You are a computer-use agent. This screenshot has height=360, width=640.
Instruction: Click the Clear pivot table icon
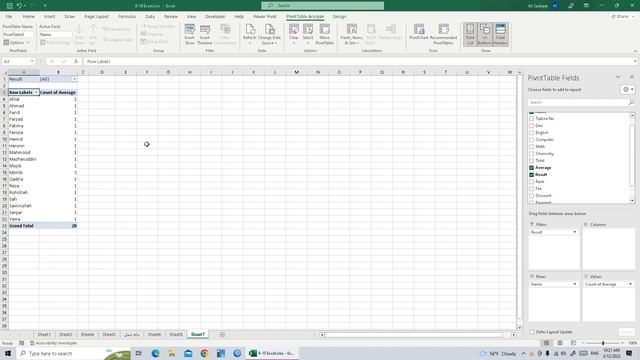293,34
